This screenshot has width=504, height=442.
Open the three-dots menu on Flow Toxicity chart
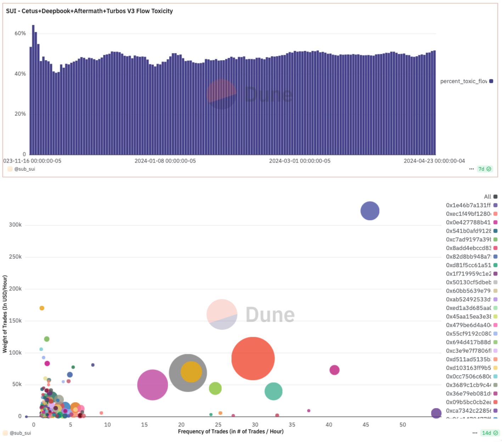[x=471, y=169]
